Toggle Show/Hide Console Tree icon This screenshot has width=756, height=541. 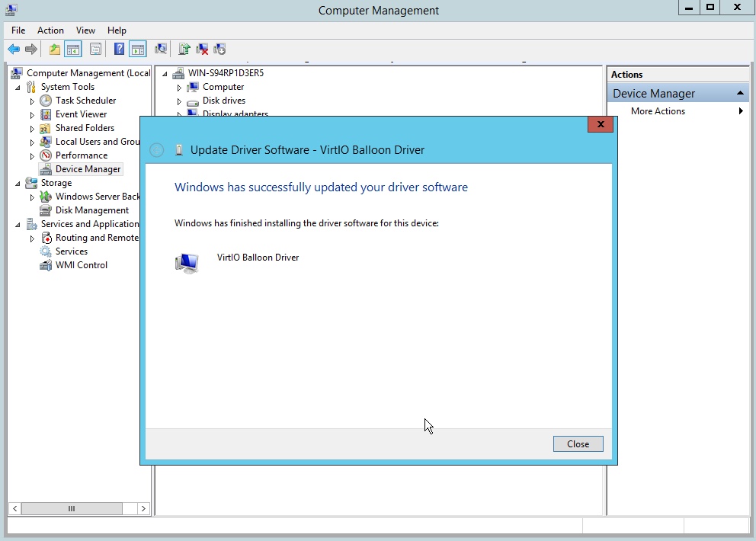(73, 49)
